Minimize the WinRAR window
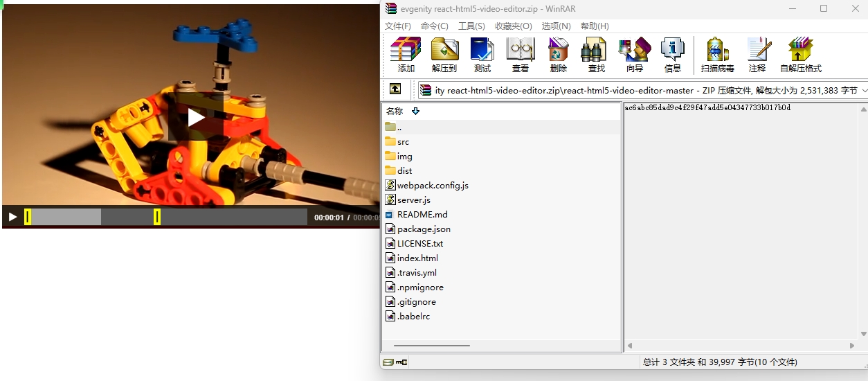Image resolution: width=868 pixels, height=381 pixels. (x=792, y=8)
